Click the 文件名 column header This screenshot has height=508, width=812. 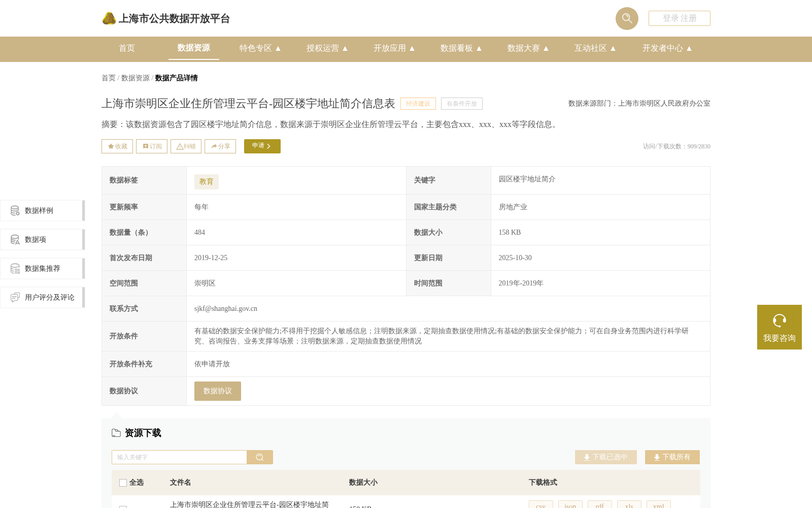pyautogui.click(x=180, y=483)
